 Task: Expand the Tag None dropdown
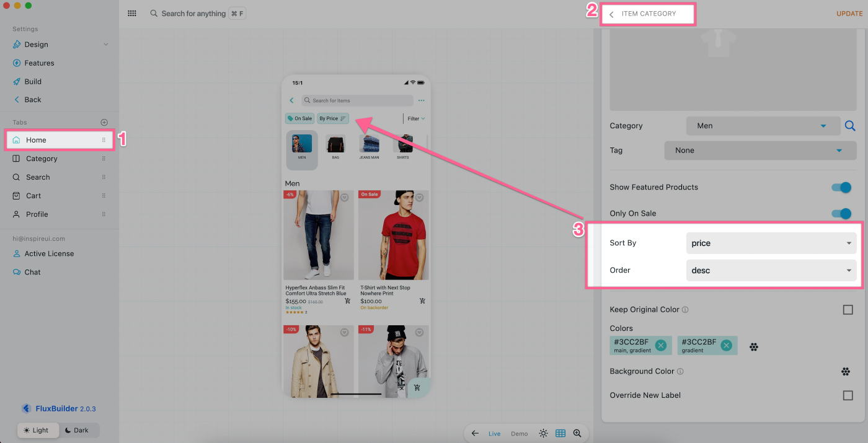[x=760, y=151]
